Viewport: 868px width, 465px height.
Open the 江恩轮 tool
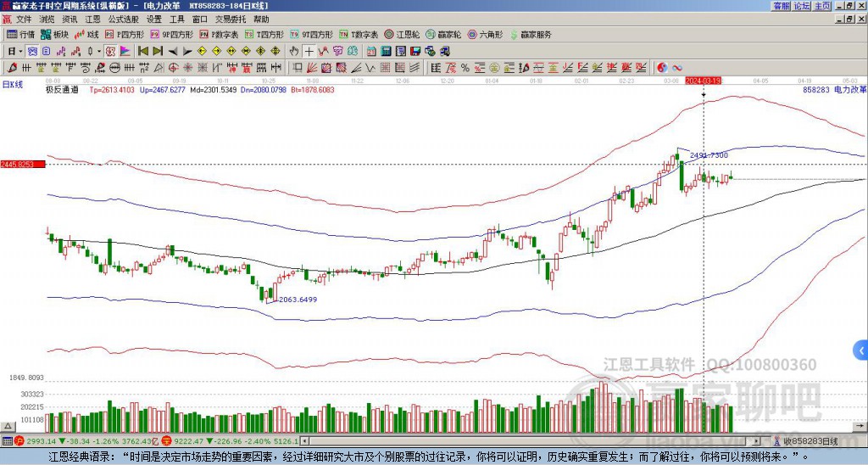pyautogui.click(x=402, y=34)
